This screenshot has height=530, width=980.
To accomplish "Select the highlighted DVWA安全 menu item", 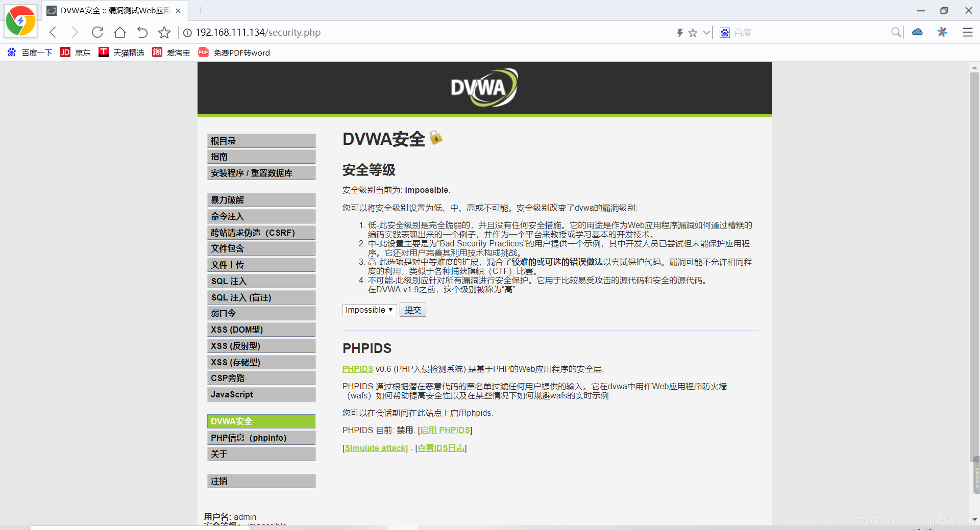I will click(x=261, y=421).
